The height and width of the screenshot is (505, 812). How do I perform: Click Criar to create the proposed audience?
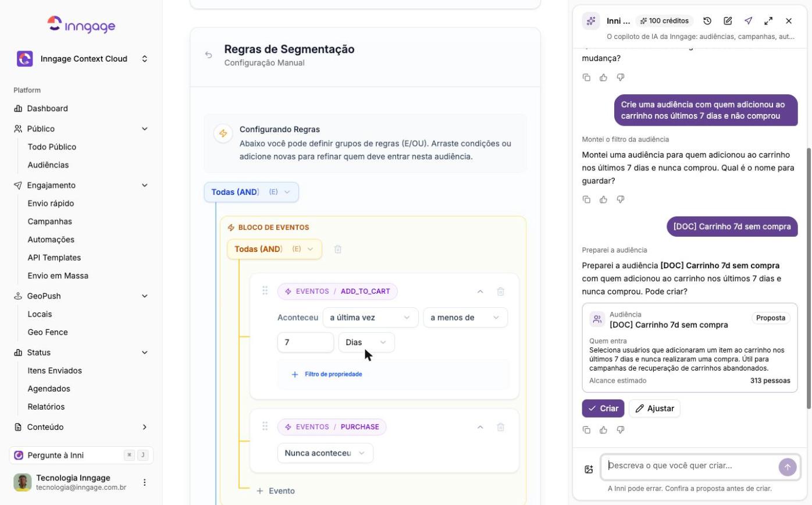603,408
